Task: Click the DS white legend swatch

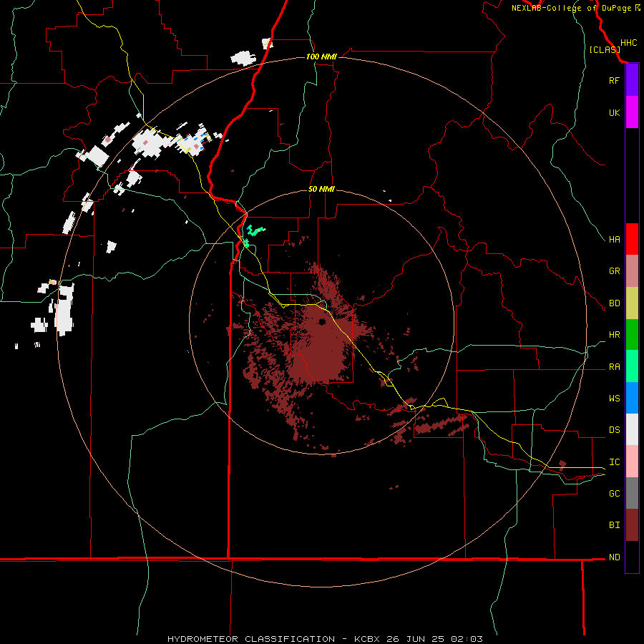Action: tap(632, 429)
